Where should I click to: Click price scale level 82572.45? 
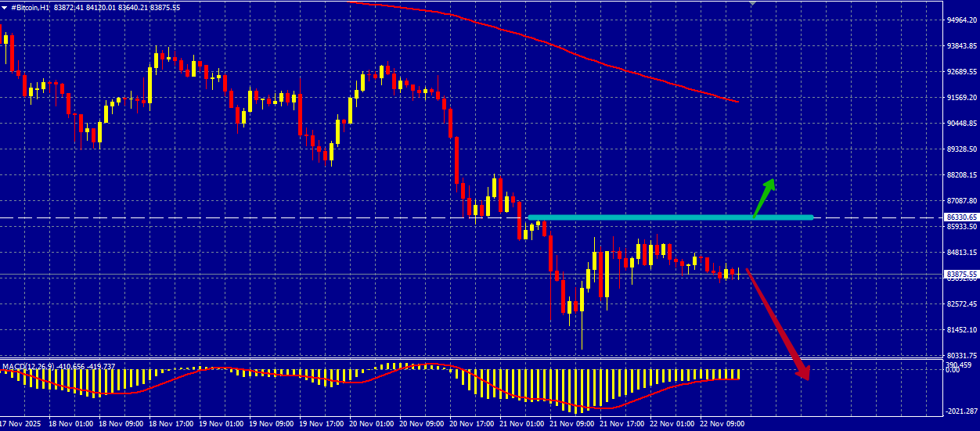coord(961,304)
